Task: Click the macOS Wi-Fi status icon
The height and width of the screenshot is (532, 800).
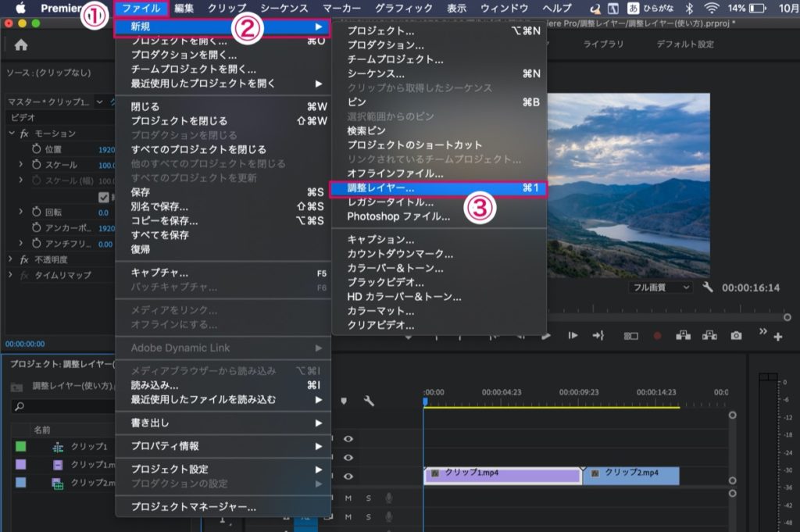Action: click(x=711, y=9)
